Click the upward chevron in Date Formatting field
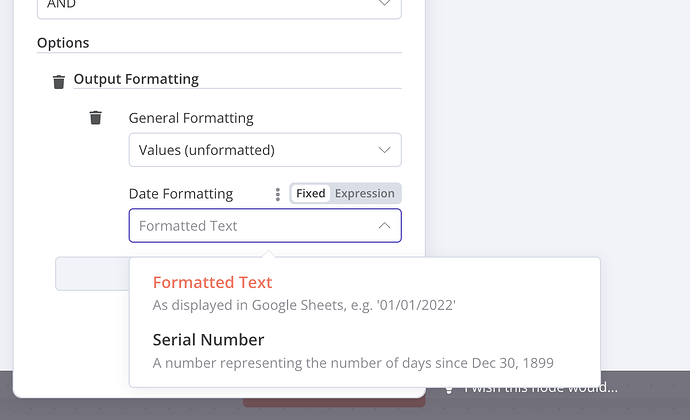Screen dimensions: 690x420 click(384, 226)
